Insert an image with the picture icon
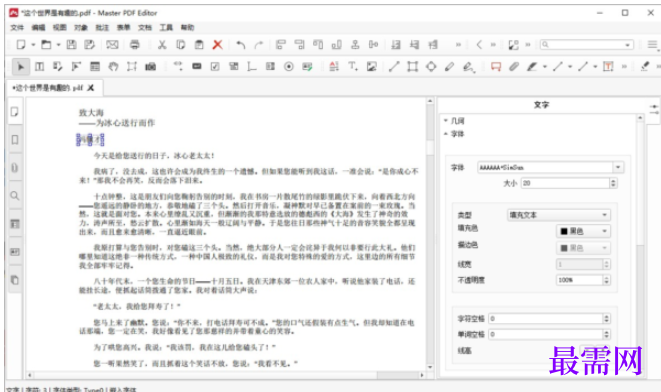This screenshot has height=392, width=661. point(371,67)
